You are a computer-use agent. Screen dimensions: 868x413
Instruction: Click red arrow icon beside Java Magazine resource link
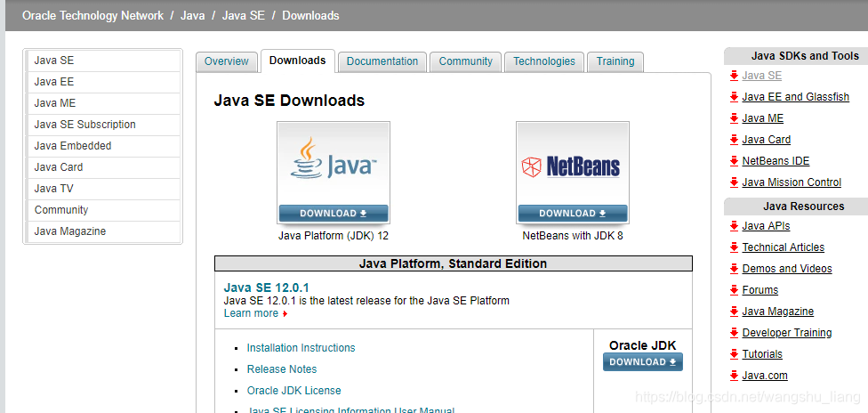[734, 311]
